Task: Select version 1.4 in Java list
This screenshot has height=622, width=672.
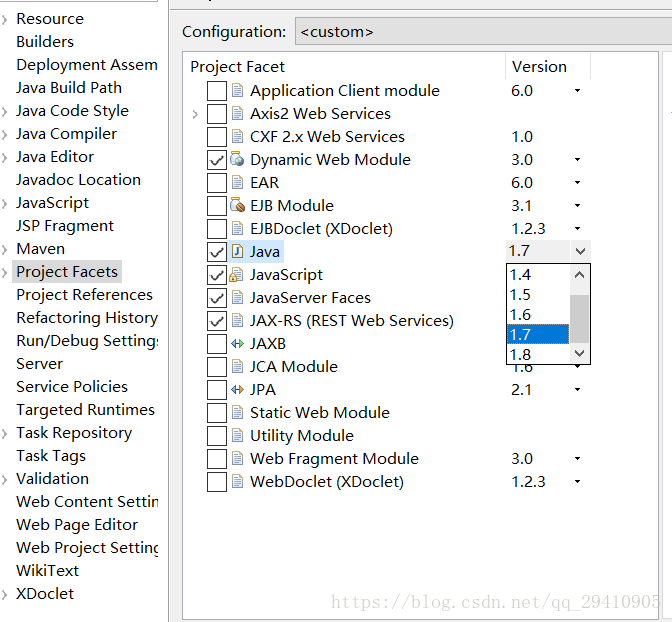Action: pos(538,274)
